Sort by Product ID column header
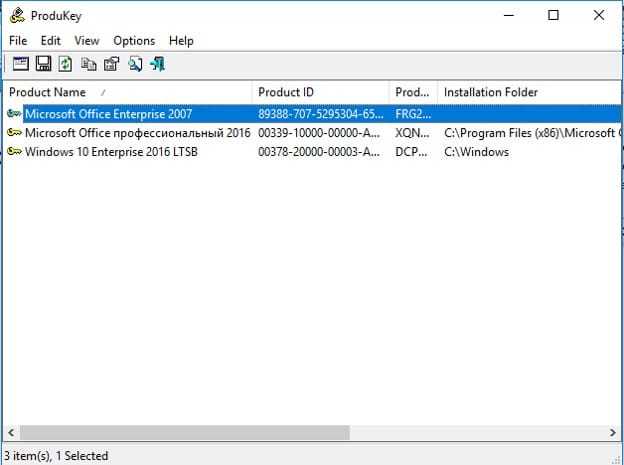Screen dimensions: 624x465 [x=321, y=92]
